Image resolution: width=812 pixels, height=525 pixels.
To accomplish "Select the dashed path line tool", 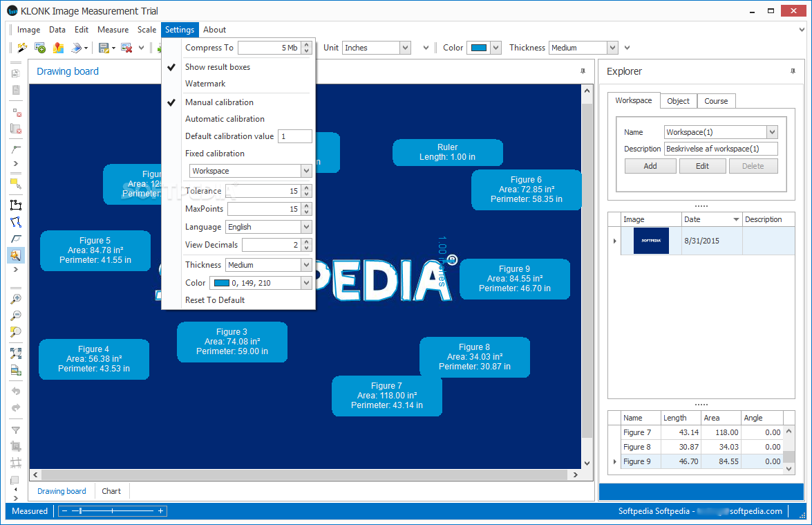I will click(16, 239).
